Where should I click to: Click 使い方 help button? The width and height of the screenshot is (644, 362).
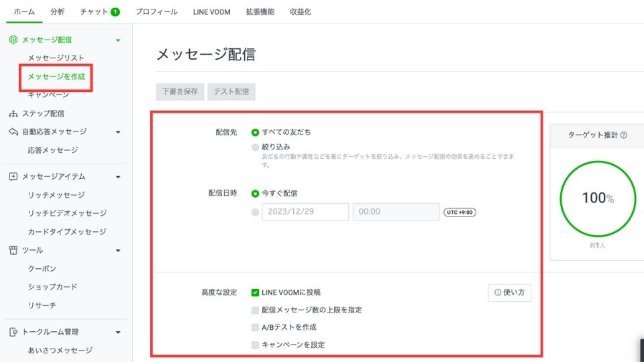[509, 293]
